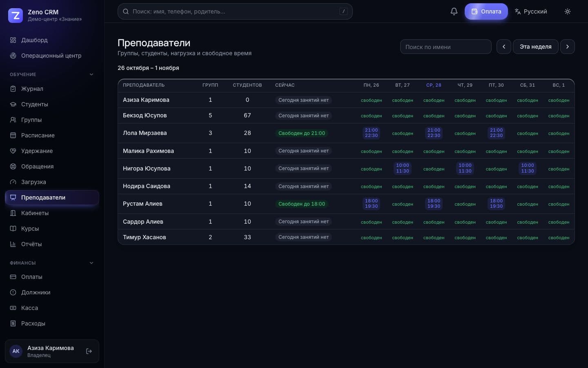This screenshot has height=368, width=588.
Task: Toggle light theme sun icon
Action: (568, 11)
